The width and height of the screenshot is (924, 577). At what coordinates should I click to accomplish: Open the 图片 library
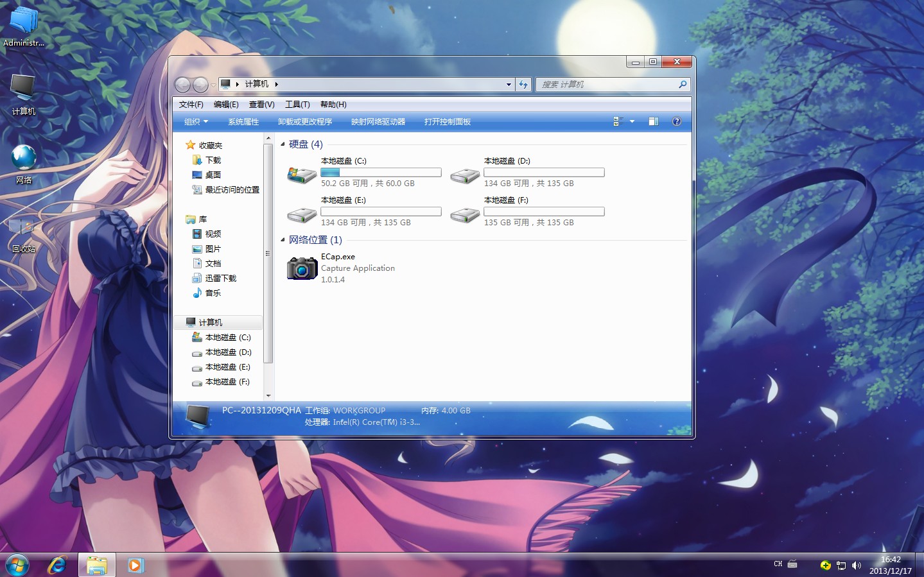click(213, 249)
